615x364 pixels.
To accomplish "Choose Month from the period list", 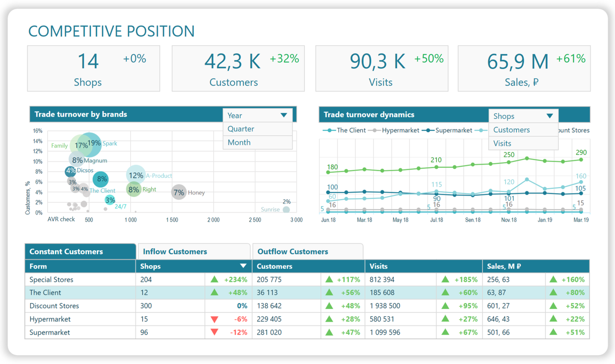I will [x=239, y=142].
